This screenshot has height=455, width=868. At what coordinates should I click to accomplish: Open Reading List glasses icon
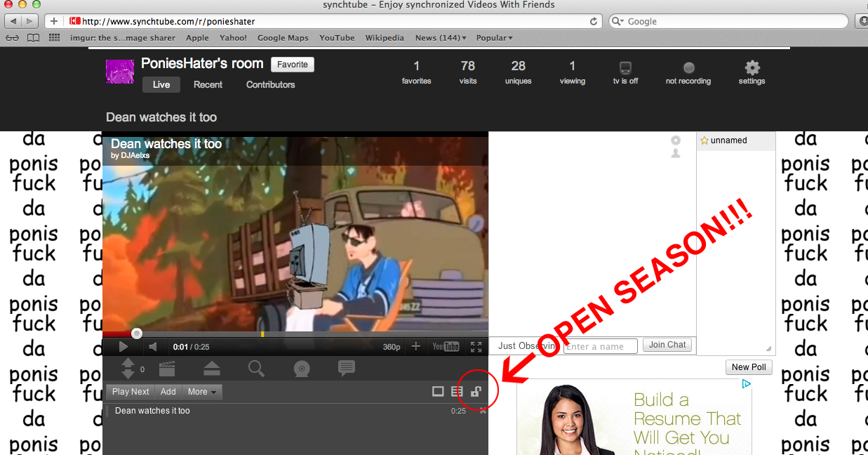12,38
